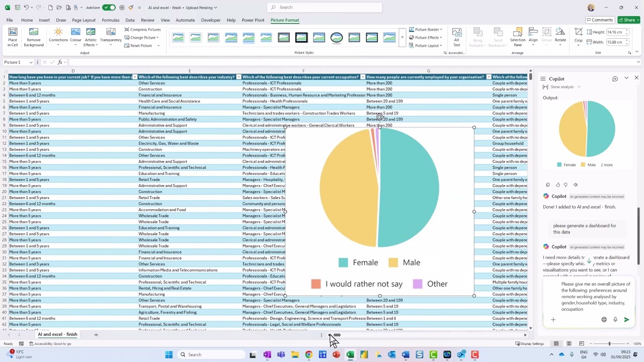Click the New file icon in quick access toolbar

[x=50, y=8]
